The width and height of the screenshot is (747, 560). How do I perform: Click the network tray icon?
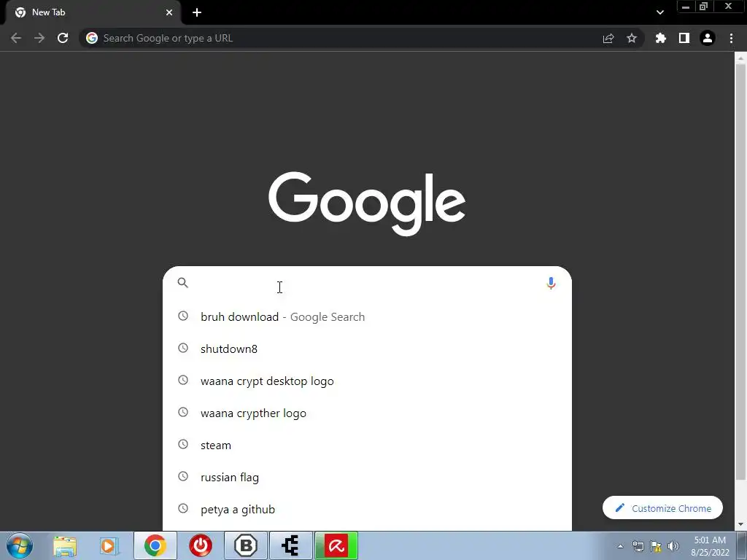point(638,546)
